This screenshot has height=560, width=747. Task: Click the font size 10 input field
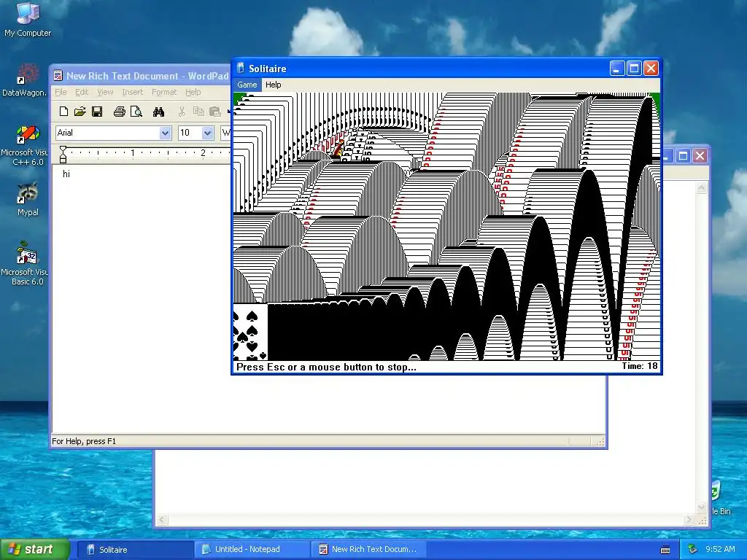tap(190, 133)
